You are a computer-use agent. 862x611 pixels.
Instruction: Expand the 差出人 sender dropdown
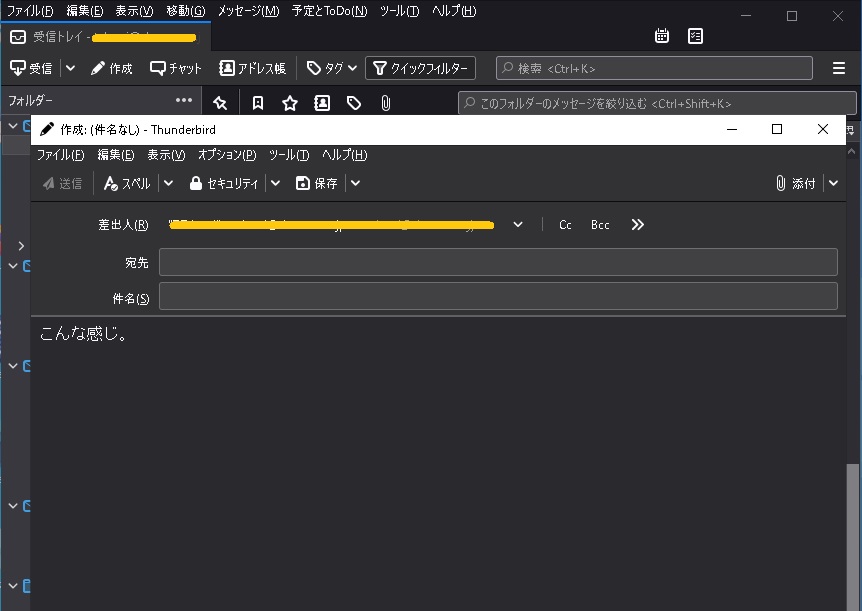click(x=518, y=225)
